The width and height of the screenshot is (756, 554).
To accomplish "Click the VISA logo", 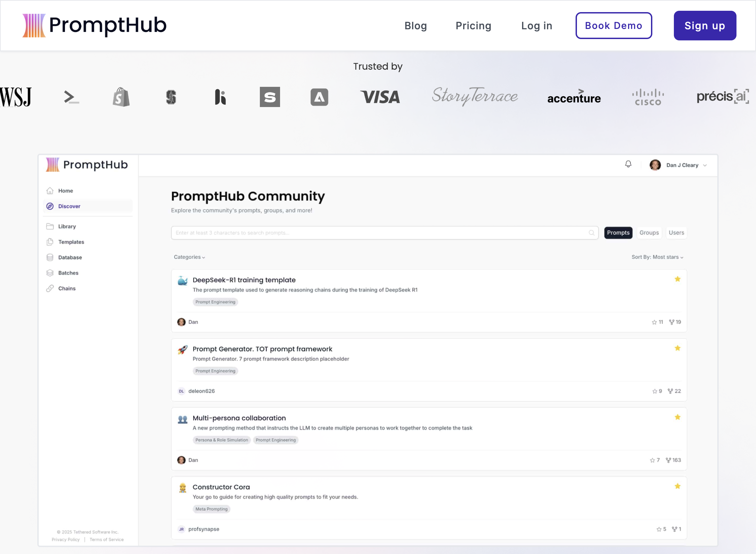I will (x=380, y=97).
